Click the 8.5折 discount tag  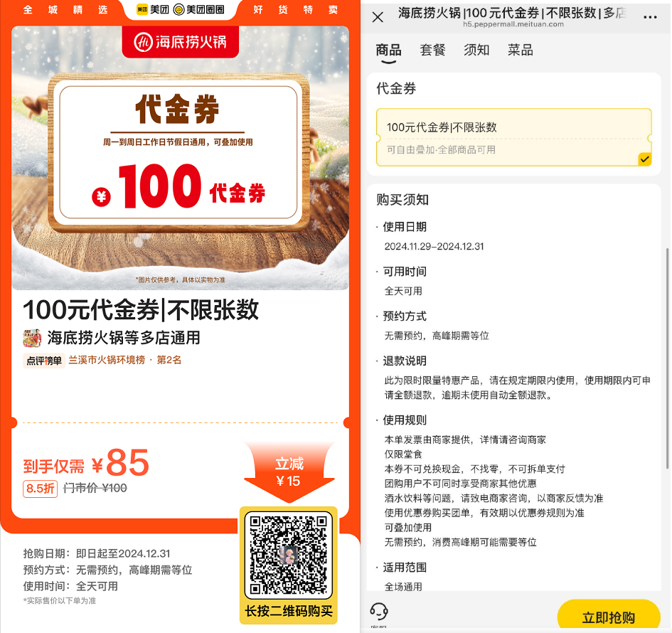tap(41, 489)
